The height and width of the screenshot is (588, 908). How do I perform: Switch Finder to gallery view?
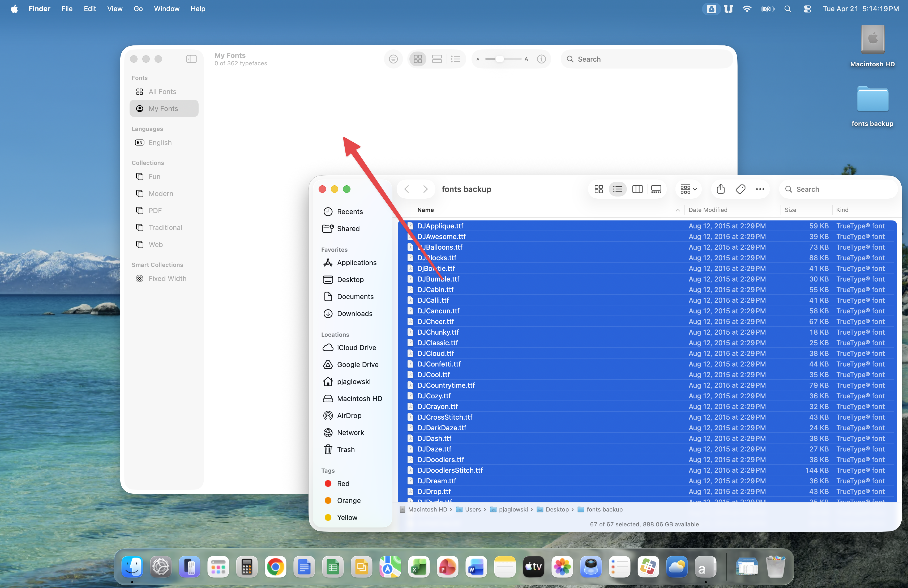click(656, 189)
